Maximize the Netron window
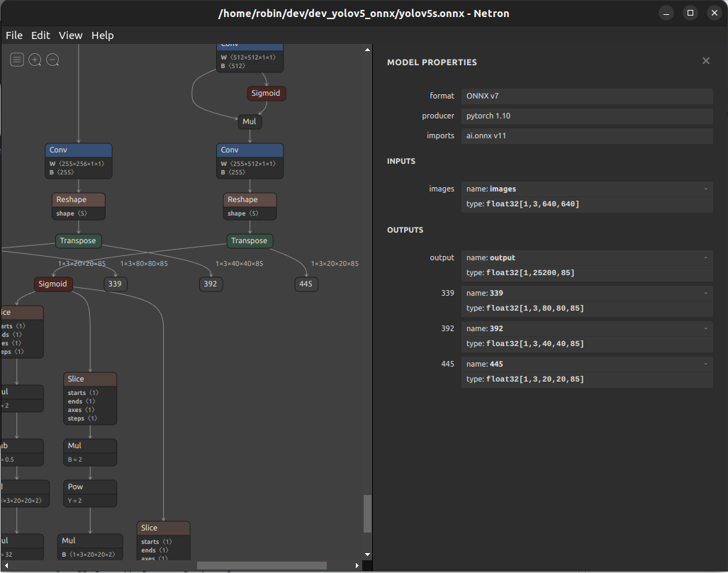The width and height of the screenshot is (728, 573). tap(690, 13)
